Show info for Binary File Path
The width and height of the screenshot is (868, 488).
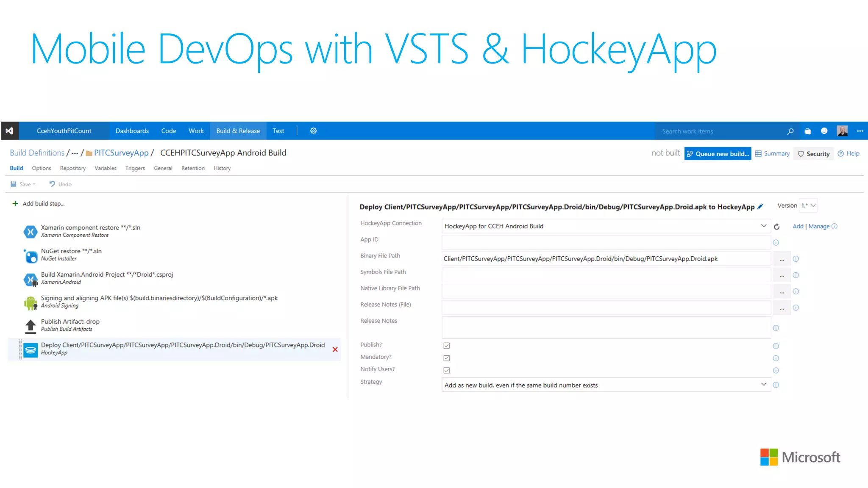click(x=796, y=259)
